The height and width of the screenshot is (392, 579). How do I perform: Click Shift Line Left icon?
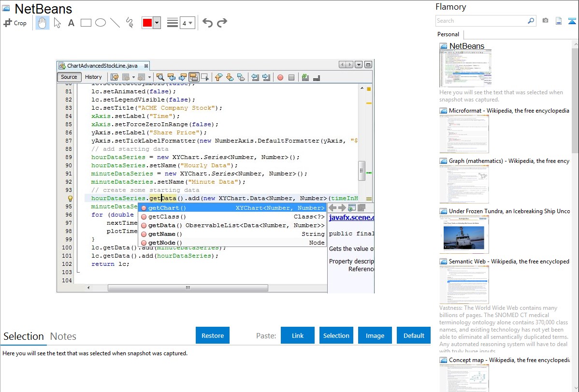click(x=255, y=77)
